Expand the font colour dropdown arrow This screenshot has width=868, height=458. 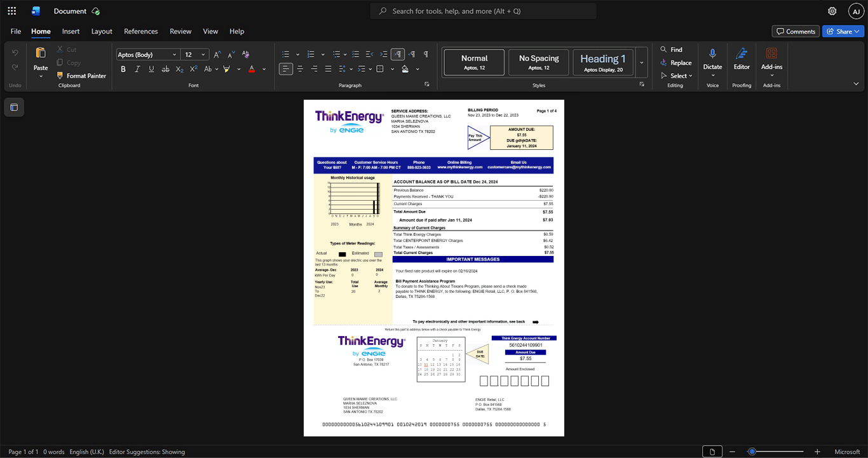click(264, 69)
